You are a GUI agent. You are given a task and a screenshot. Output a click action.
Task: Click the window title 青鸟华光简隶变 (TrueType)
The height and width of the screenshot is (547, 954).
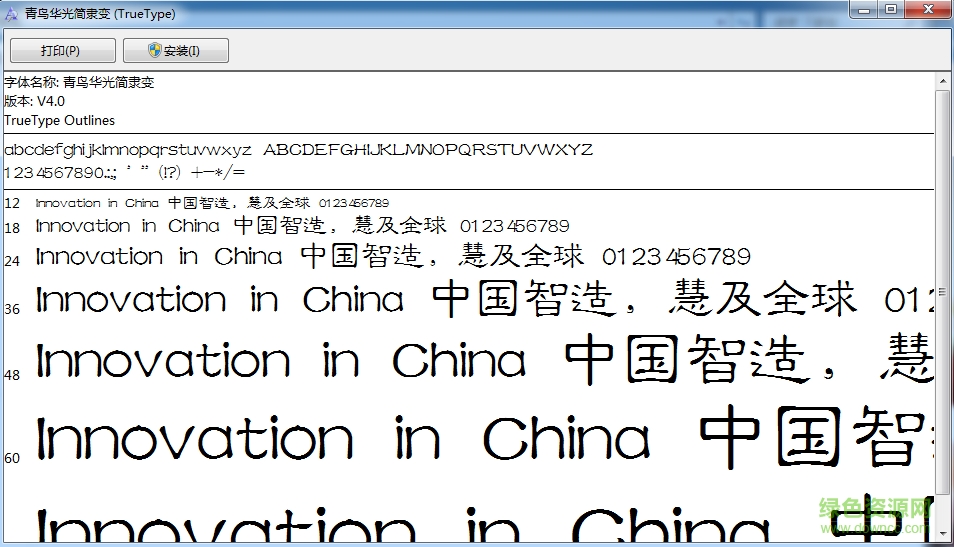pyautogui.click(x=100, y=13)
